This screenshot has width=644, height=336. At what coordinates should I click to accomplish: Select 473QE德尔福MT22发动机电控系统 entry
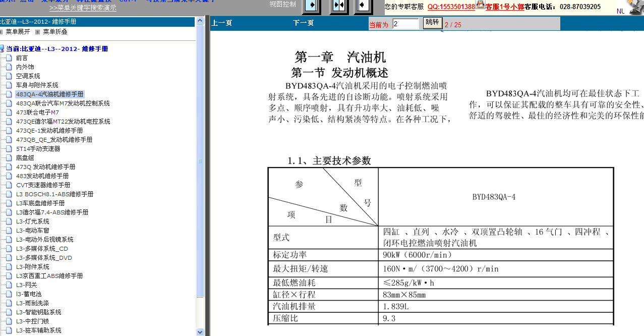tap(63, 122)
